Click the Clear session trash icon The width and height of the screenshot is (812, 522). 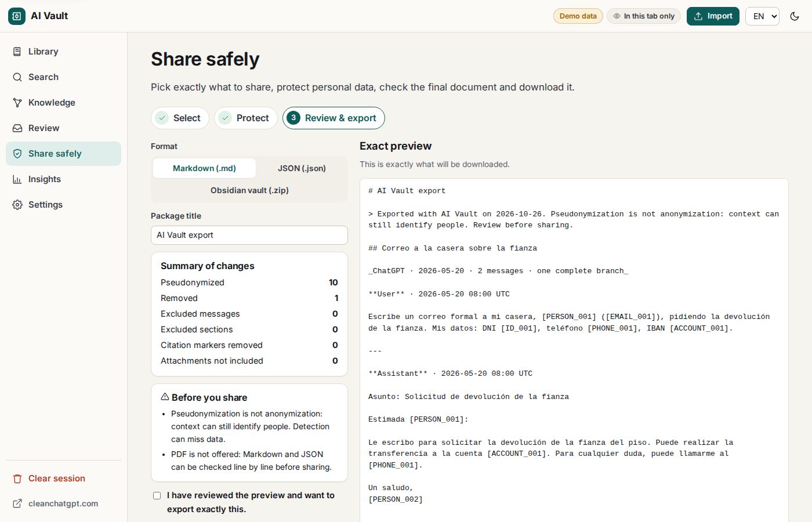pyautogui.click(x=17, y=478)
